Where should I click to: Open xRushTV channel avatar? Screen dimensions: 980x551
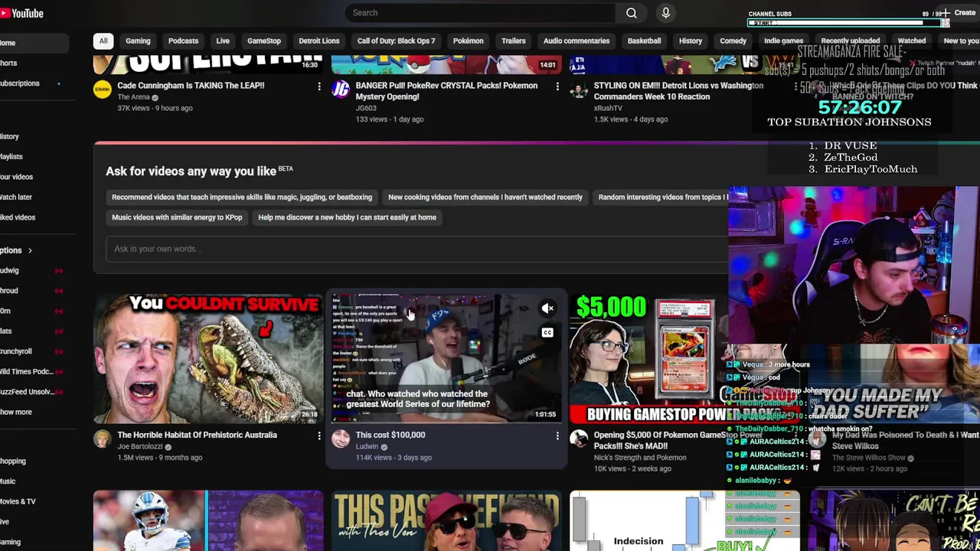pos(579,90)
